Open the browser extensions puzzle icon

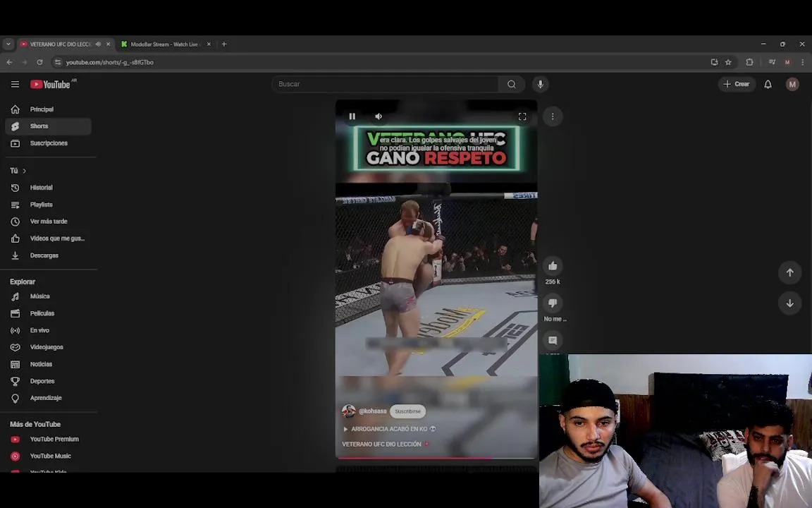(749, 62)
